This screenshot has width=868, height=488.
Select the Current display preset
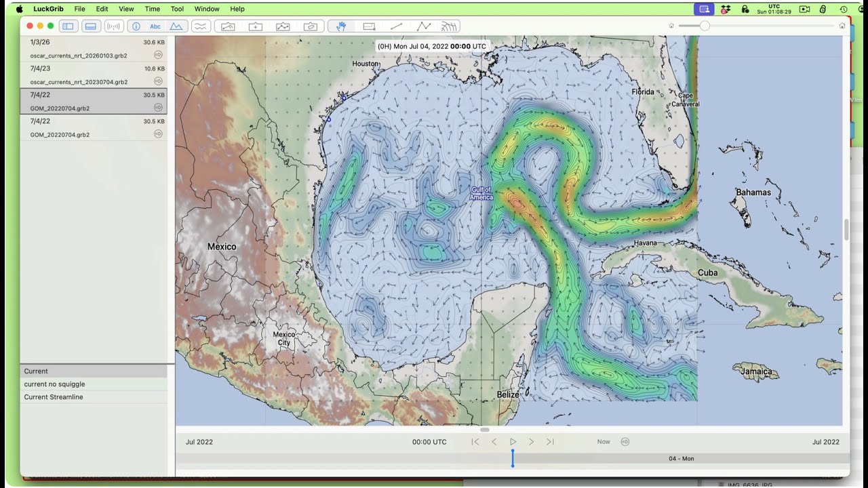[94, 371]
